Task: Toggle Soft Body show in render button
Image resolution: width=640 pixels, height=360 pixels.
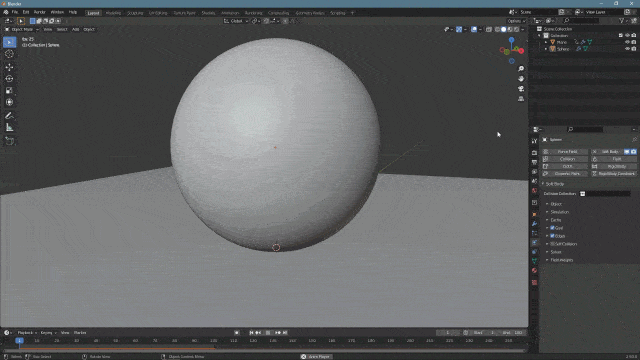Action: tap(633, 151)
